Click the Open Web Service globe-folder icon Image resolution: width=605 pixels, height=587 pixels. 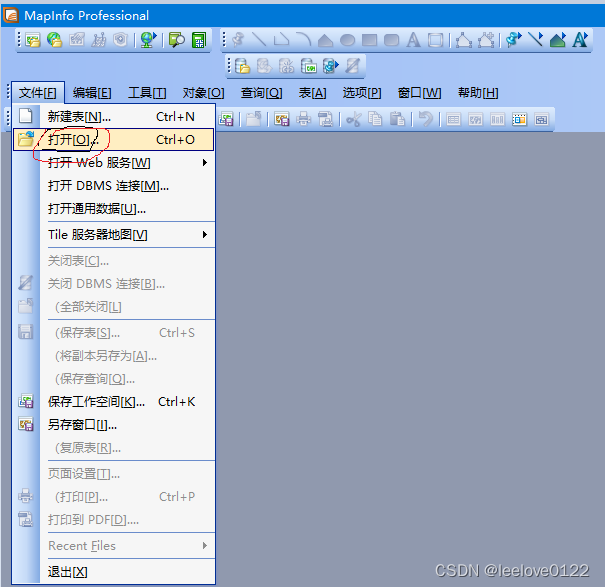tap(54, 40)
